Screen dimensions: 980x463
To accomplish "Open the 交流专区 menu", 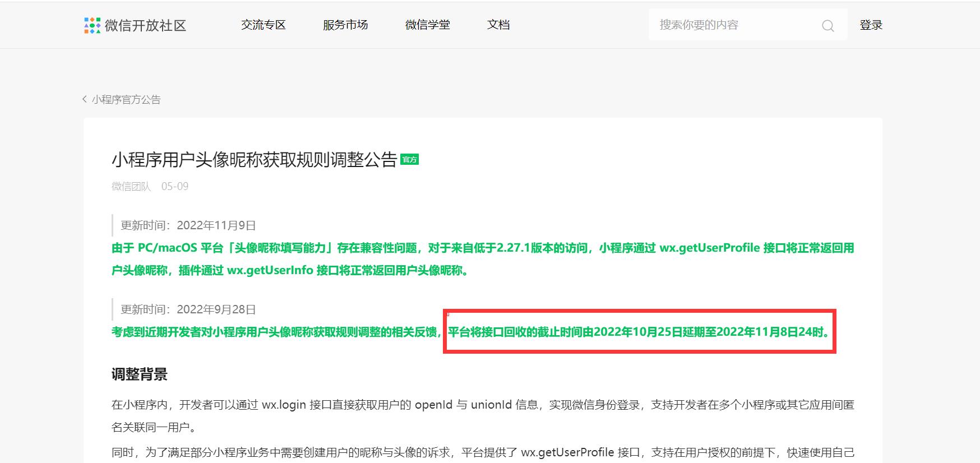I will pos(264,25).
